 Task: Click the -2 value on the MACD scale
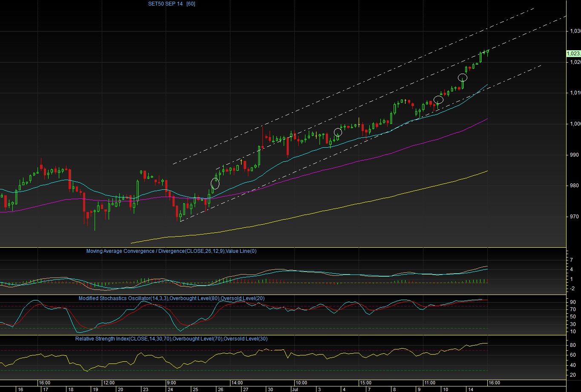coord(572,289)
